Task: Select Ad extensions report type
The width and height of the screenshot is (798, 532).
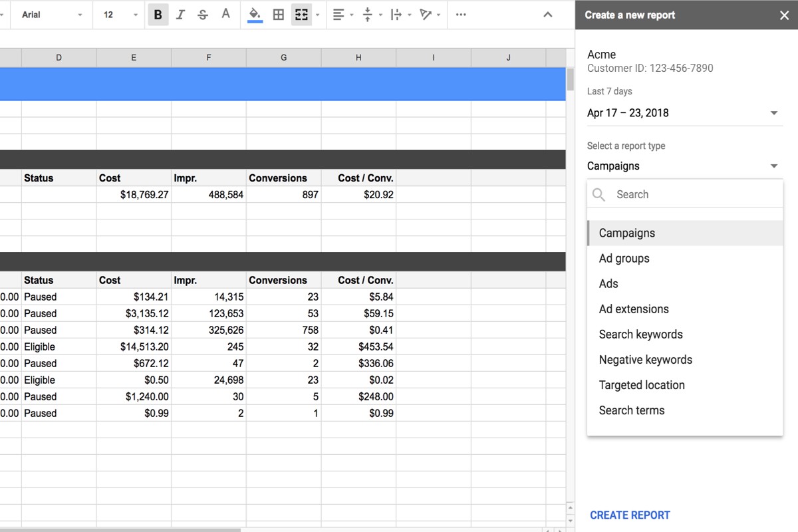Action: coord(685,309)
